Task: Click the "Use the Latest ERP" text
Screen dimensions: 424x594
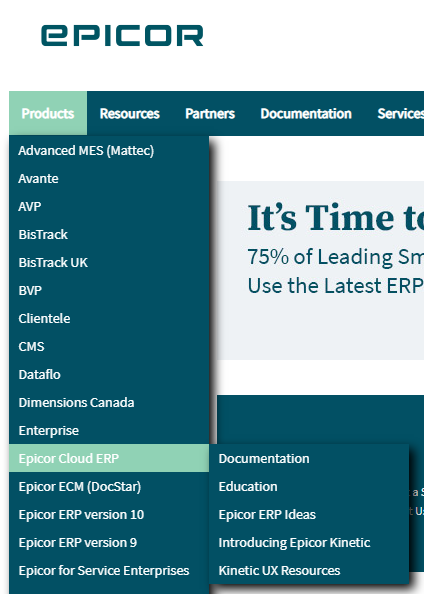Action: point(336,285)
